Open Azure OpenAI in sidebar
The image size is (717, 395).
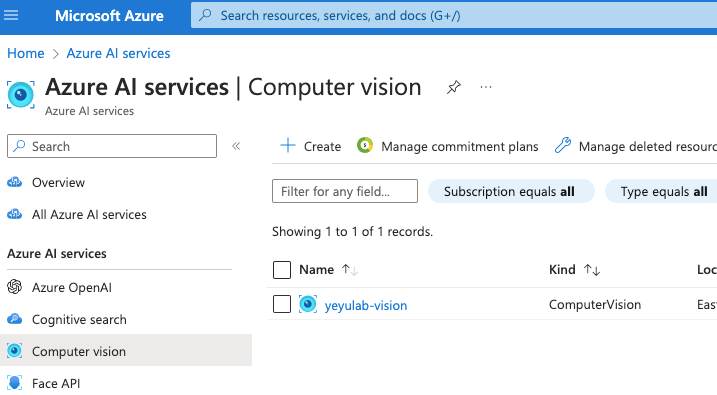pyautogui.click(x=72, y=288)
